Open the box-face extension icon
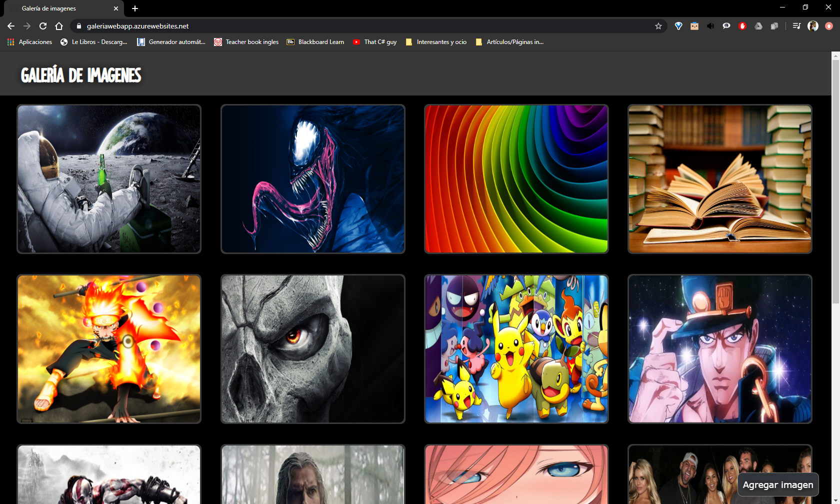The image size is (840, 504). [694, 26]
